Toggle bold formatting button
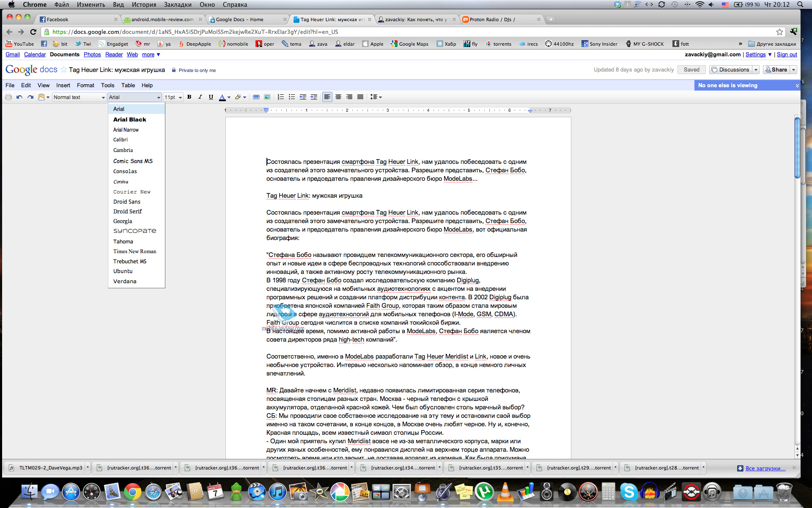 (189, 97)
